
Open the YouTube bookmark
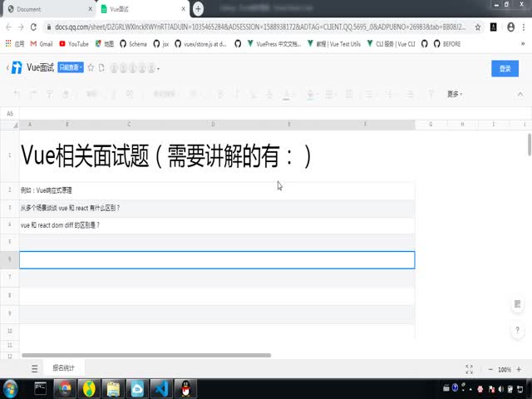(74, 44)
